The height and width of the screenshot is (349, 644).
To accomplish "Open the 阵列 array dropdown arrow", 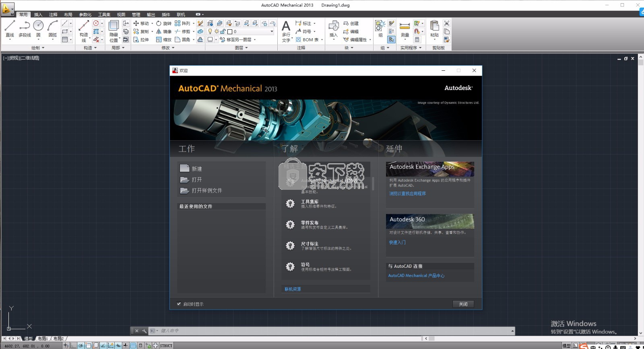I will [194, 23].
